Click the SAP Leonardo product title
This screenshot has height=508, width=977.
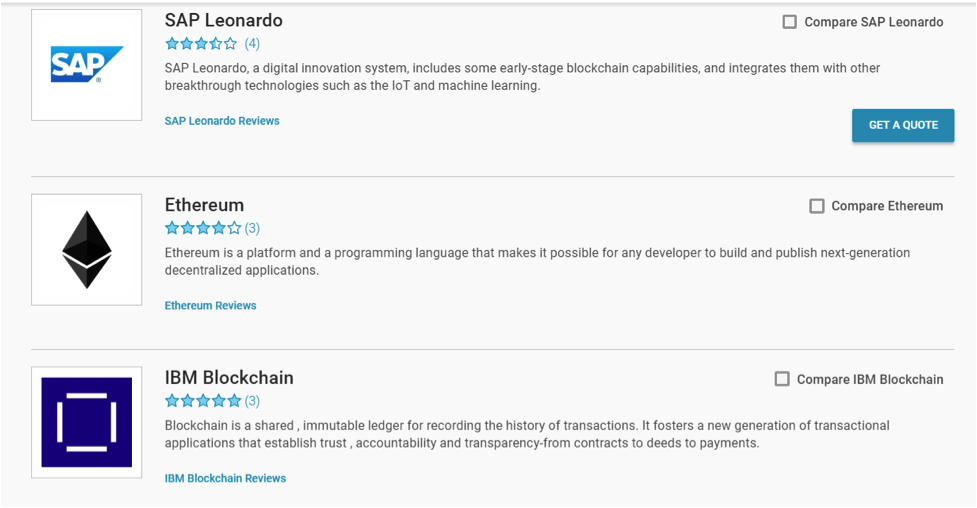(224, 21)
